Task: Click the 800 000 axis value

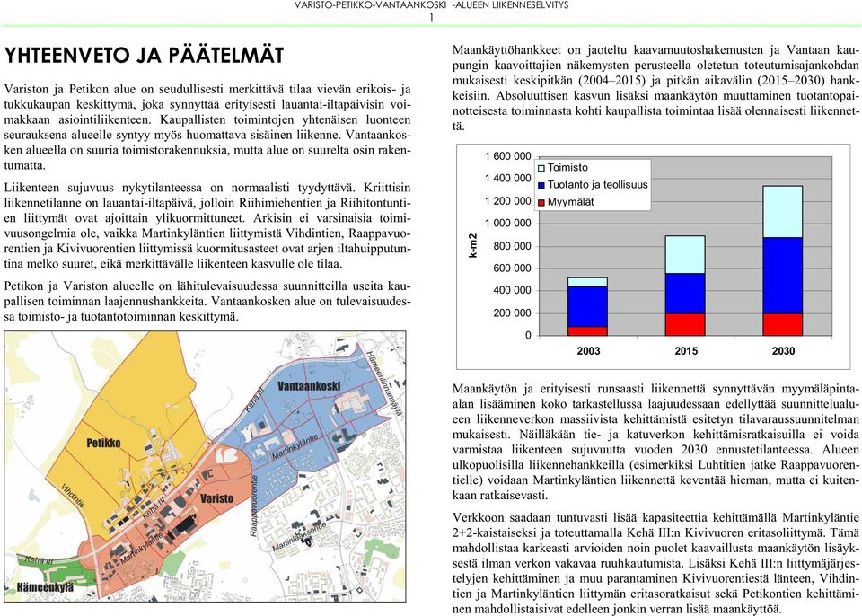Action: point(513,246)
